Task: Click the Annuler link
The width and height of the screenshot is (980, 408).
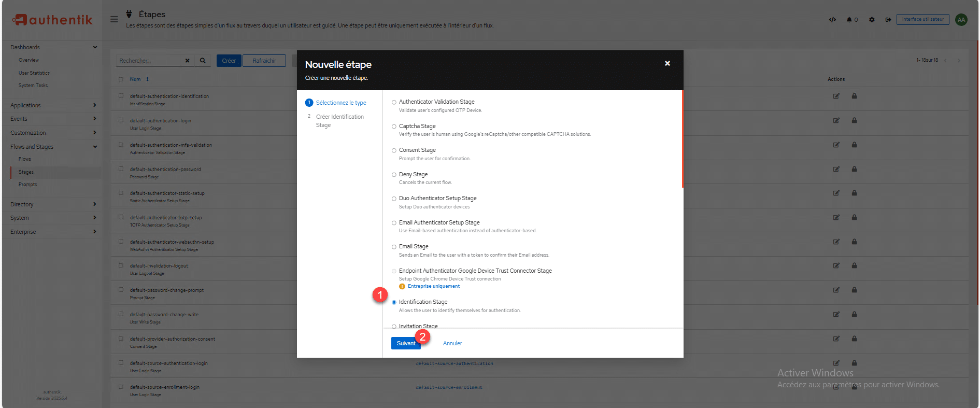Action: click(x=452, y=343)
